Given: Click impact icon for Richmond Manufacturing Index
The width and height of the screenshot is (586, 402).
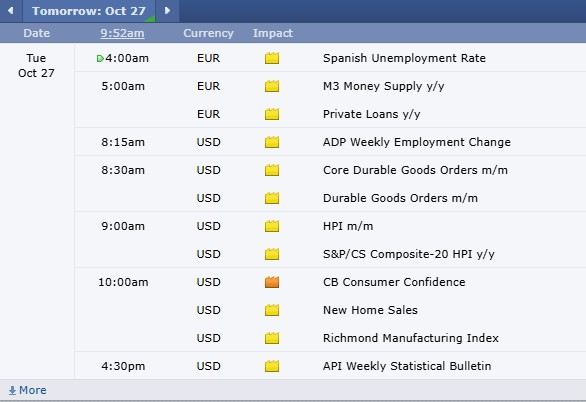Looking at the screenshot, I should point(272,338).
